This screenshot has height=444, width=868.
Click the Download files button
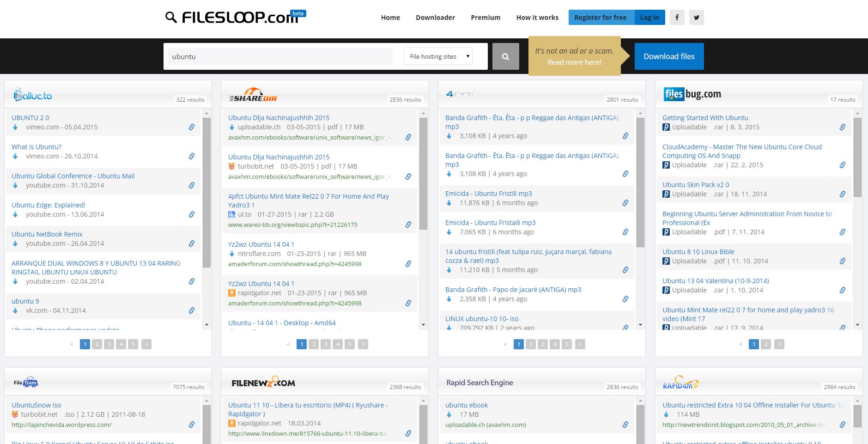(x=668, y=56)
